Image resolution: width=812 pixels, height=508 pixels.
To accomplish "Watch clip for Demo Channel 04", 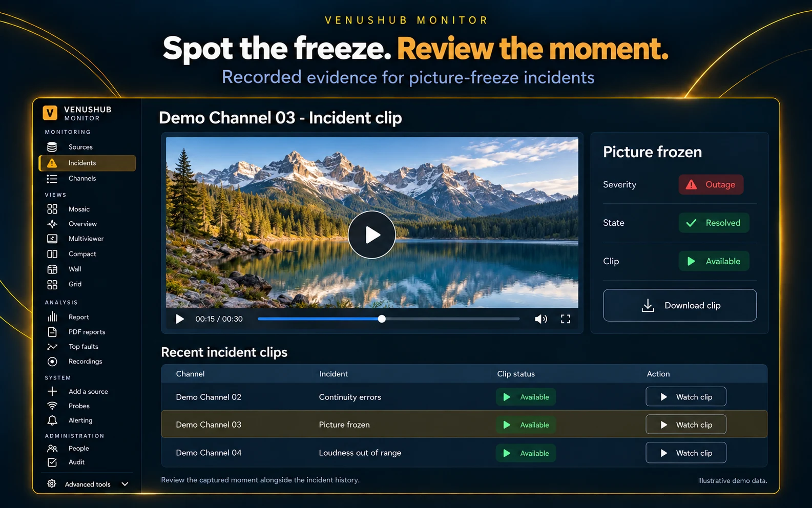I will point(686,453).
